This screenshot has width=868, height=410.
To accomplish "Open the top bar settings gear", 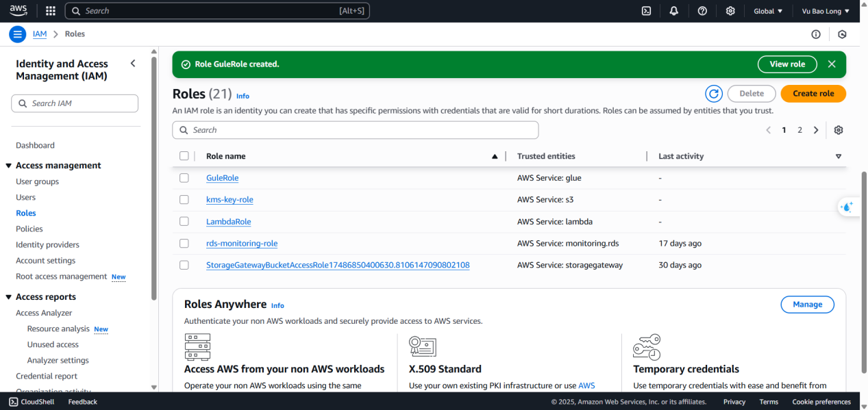I will click(730, 11).
